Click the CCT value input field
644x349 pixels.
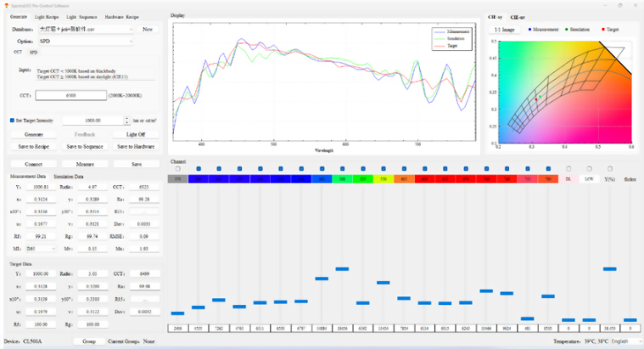click(70, 95)
